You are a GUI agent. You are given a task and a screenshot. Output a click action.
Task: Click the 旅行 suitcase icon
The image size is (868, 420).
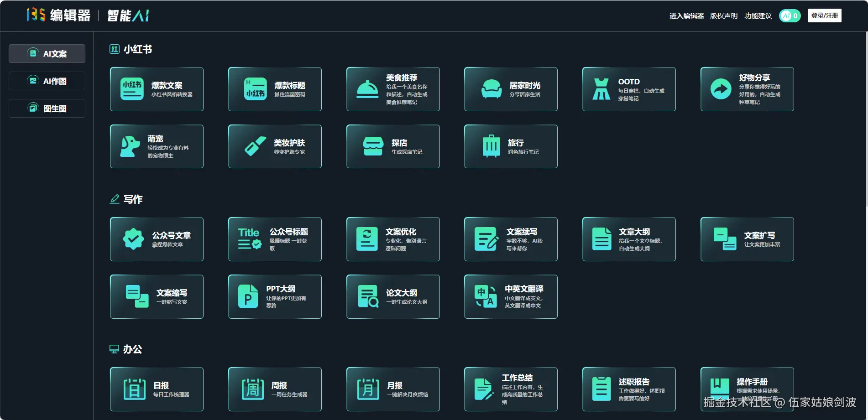492,146
